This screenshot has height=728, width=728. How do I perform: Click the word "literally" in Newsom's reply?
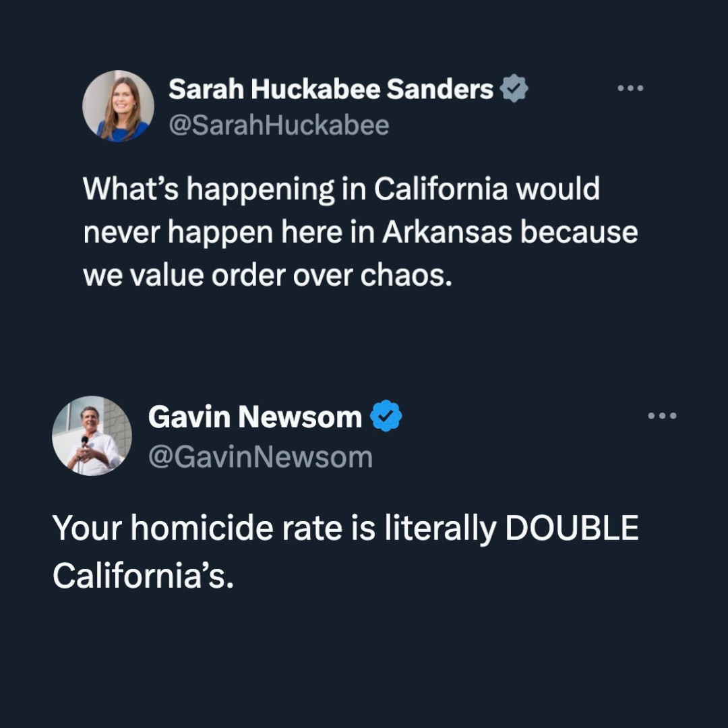point(439,529)
